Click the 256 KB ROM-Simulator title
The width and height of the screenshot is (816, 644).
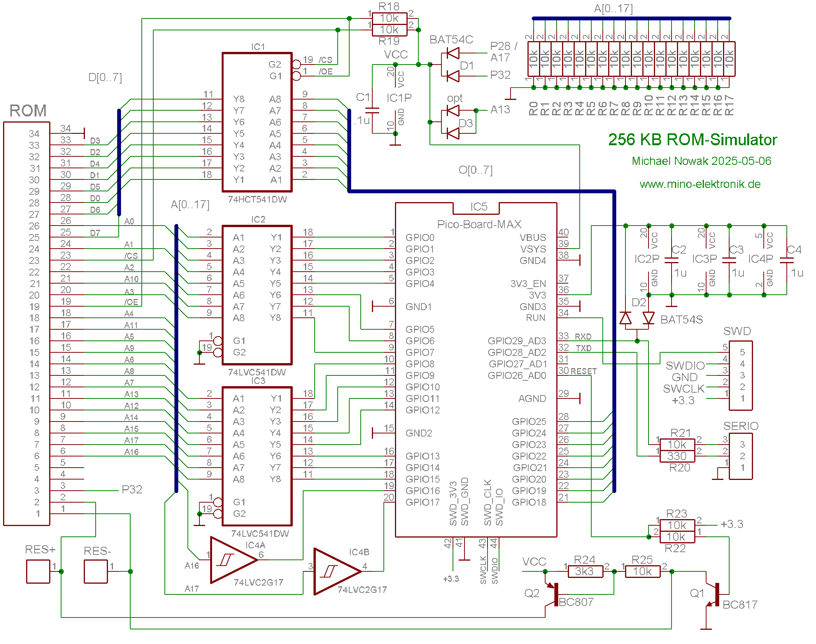coord(692,139)
